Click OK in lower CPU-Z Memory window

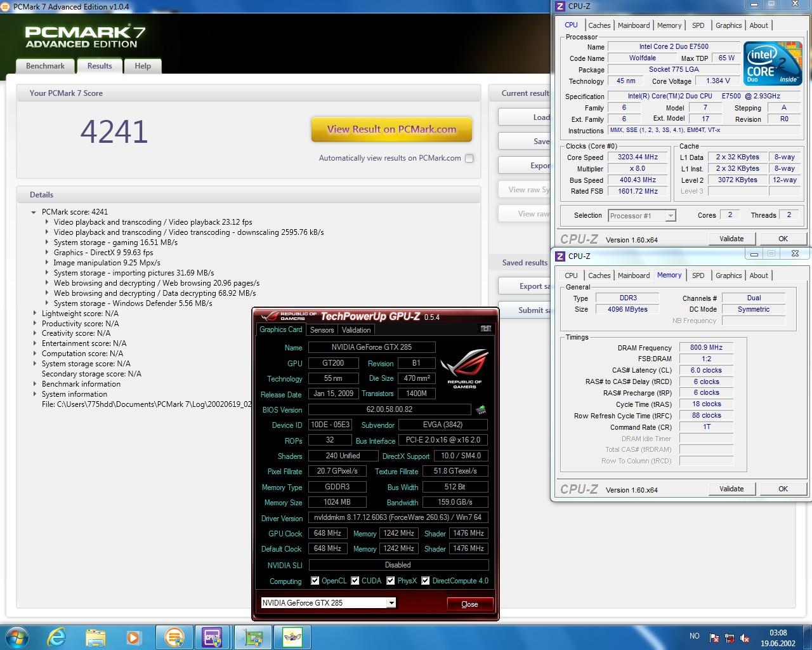point(783,489)
